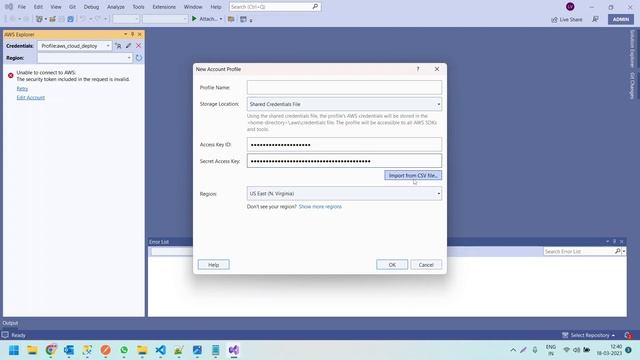Open Chrome from the taskbar
Viewport: 640px width, 360px height.
[51, 350]
